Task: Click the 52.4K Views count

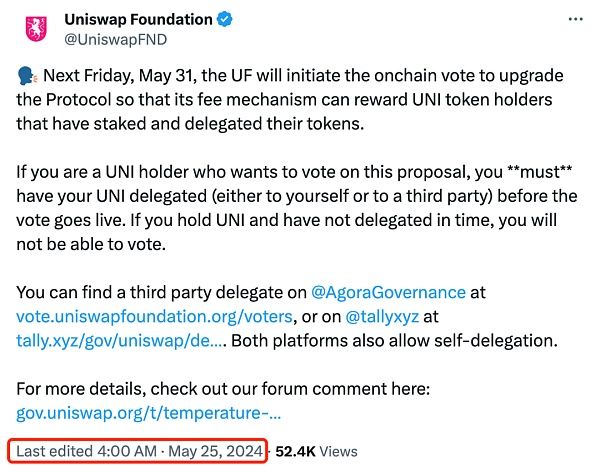Action: pyautogui.click(x=316, y=451)
